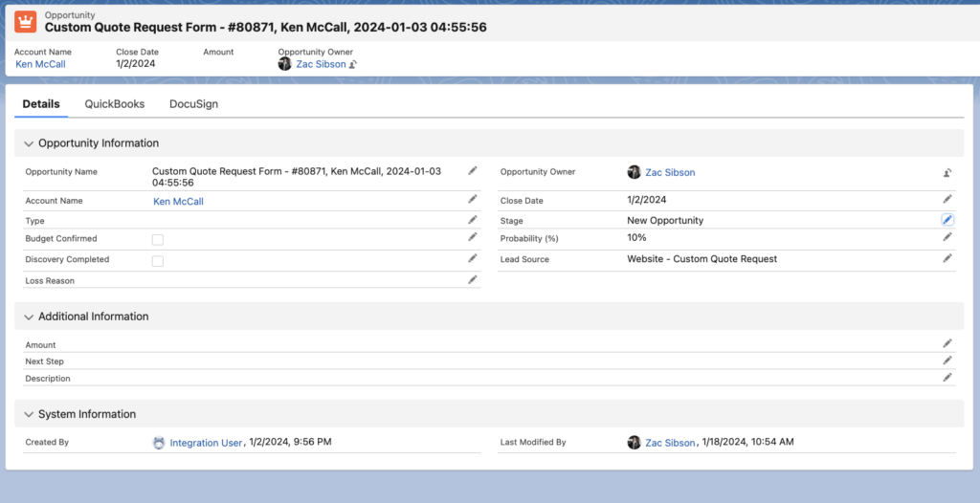
Task: Click the 'New Opportunity' stage value
Action: 665,221
